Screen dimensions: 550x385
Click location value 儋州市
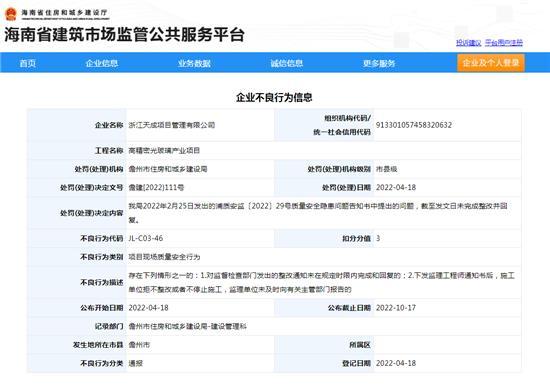139,345
